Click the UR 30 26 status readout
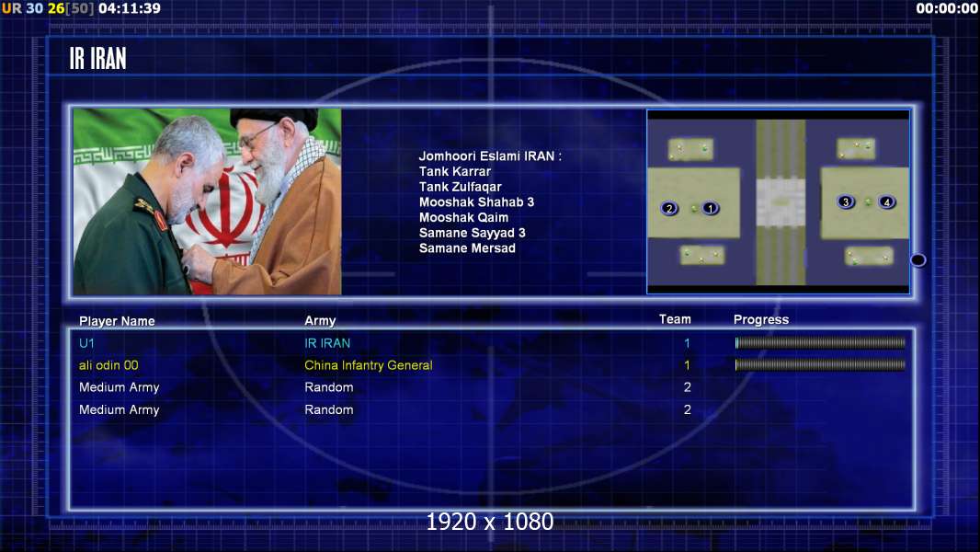This screenshot has width=980, height=552. point(48,8)
